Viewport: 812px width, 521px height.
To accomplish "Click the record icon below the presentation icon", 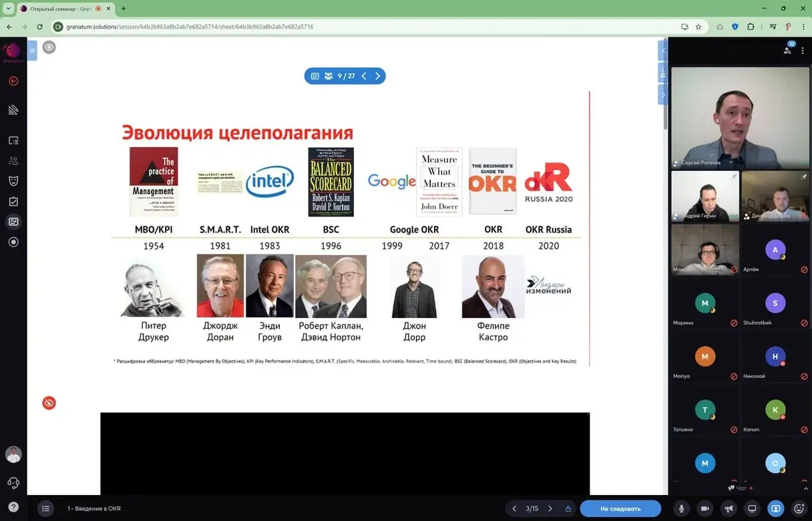I will [x=13, y=242].
